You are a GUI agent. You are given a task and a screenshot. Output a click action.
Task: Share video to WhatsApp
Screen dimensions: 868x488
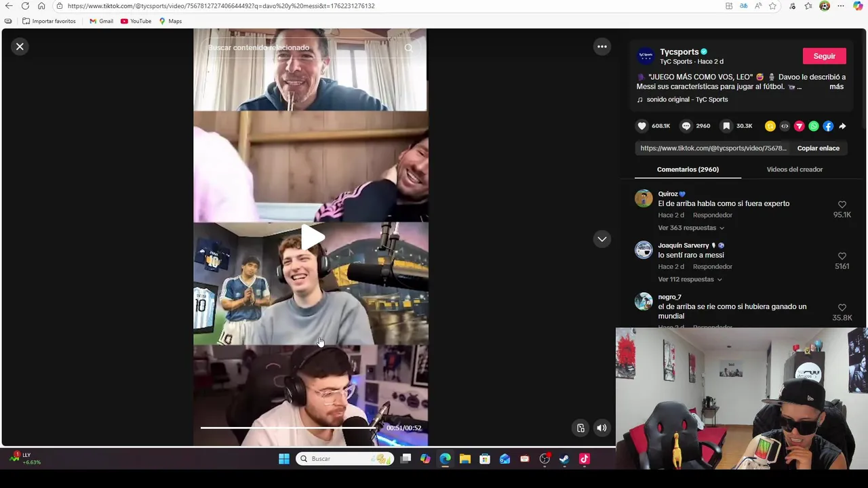[x=813, y=126]
